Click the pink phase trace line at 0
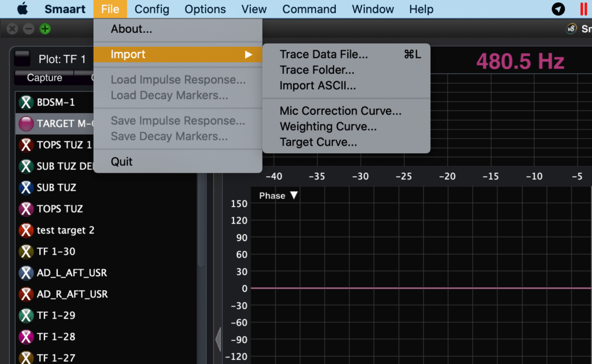 [x=421, y=288]
